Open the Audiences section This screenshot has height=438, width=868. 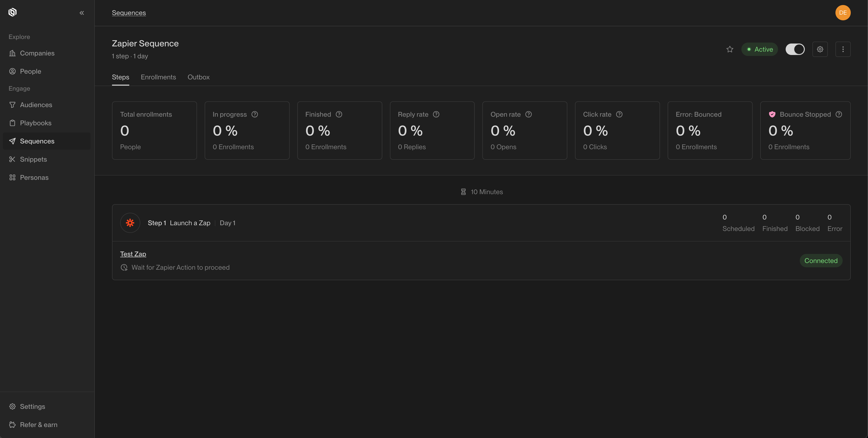click(35, 105)
